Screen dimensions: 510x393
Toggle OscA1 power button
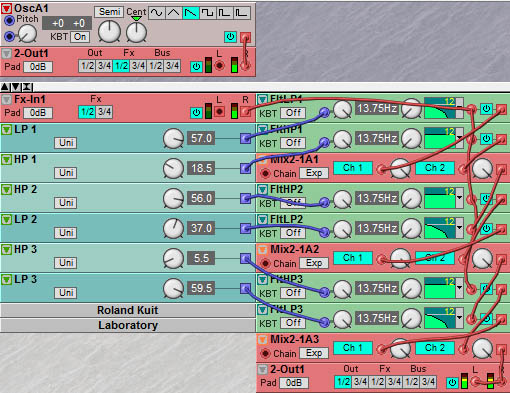tap(230, 37)
